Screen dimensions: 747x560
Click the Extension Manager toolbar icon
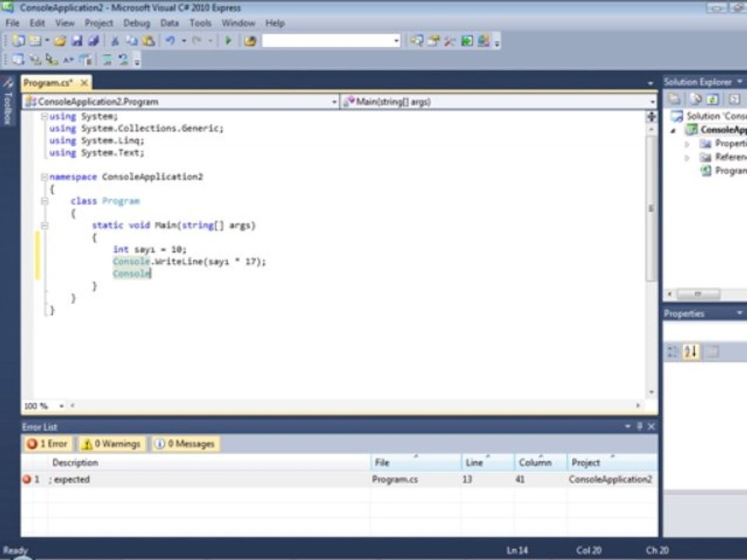[484, 41]
